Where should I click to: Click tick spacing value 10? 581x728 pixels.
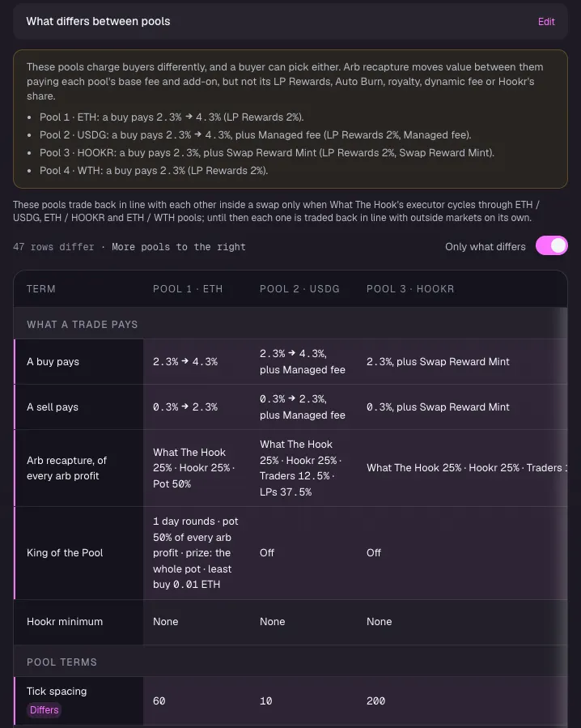(266, 701)
